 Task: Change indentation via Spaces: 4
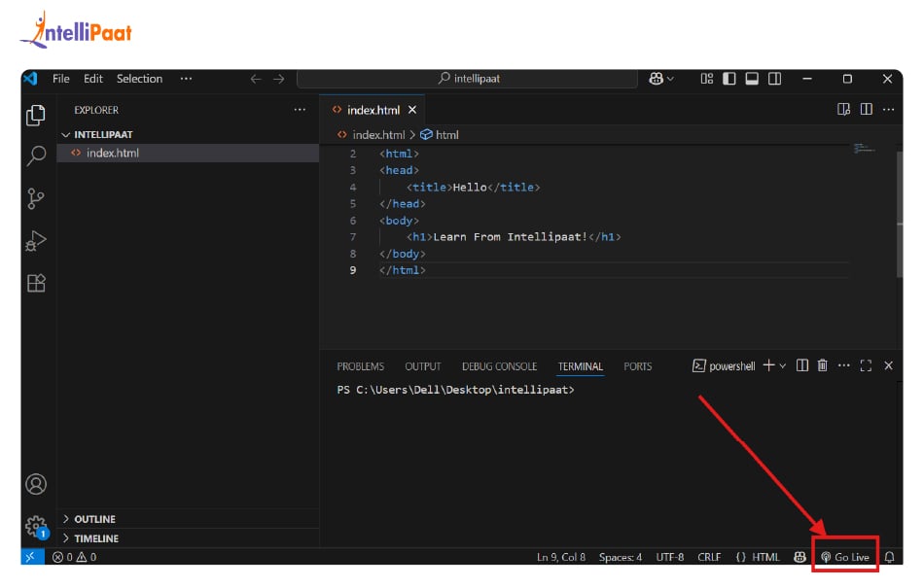(x=621, y=557)
